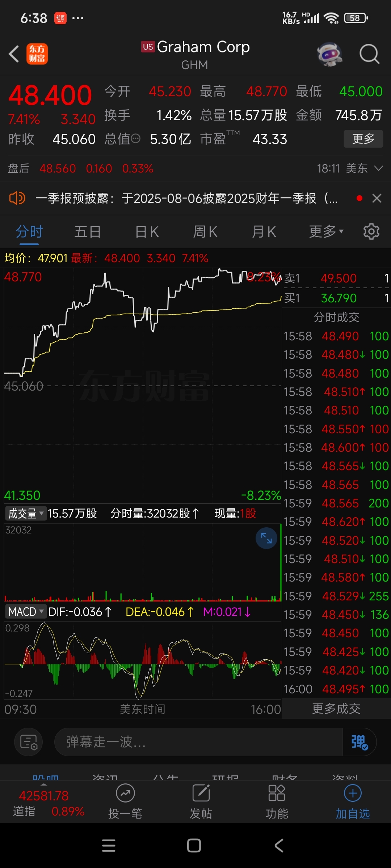
Task: Tap the 买1 36.790 quote row
Action: pyautogui.click(x=336, y=298)
